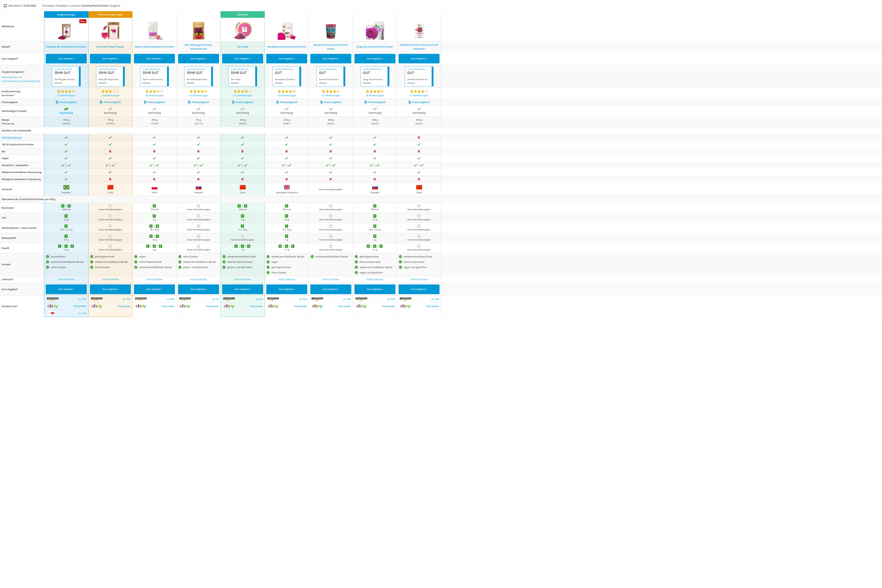
Task: Open 971 Bewertungen link for Tea Uniqo
Action: point(243,96)
